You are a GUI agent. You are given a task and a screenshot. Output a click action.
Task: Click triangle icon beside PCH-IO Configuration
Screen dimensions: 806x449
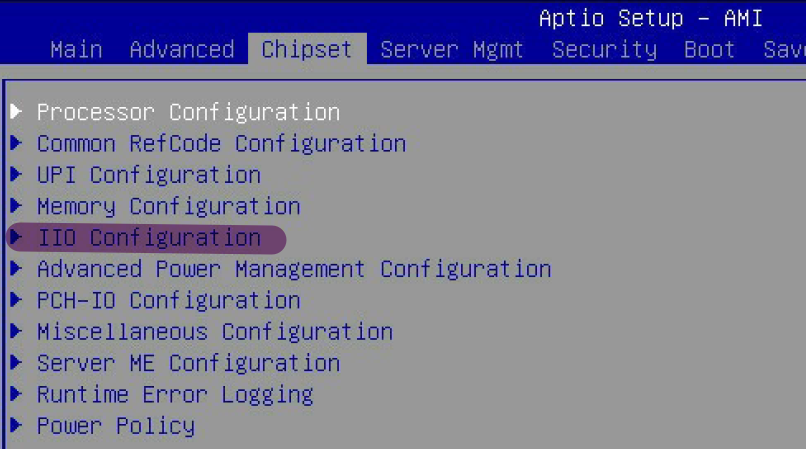pos(16,299)
